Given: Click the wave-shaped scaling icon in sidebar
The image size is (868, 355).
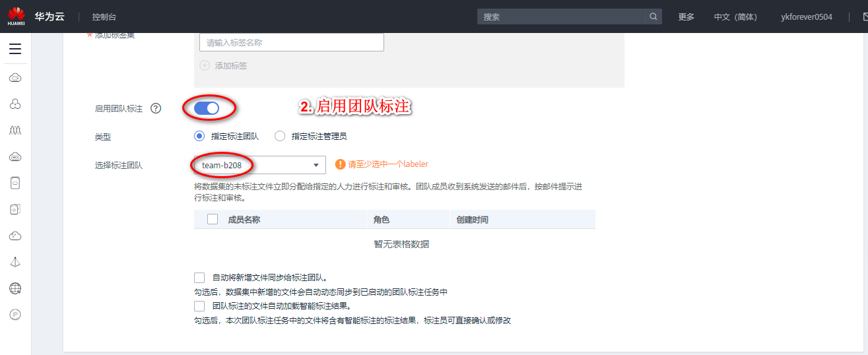Looking at the screenshot, I should pos(15,131).
